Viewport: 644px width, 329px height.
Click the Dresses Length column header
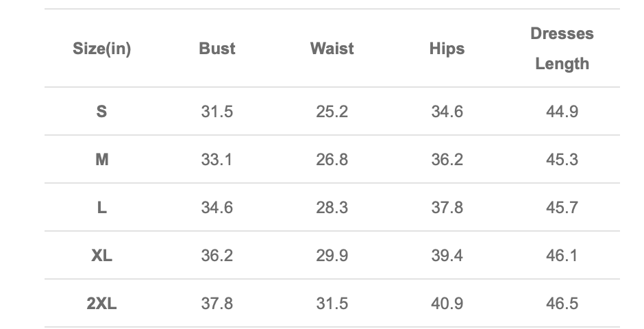[562, 49]
